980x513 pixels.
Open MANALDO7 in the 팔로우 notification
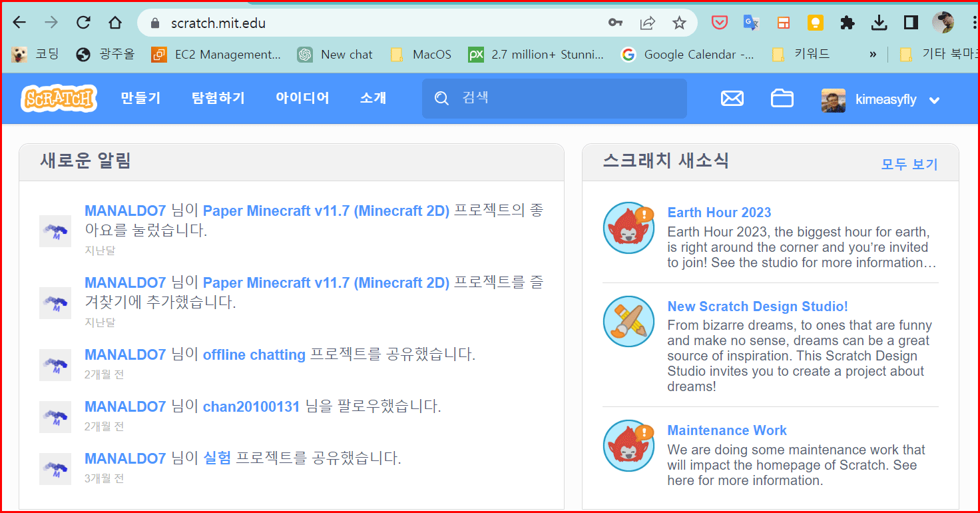click(x=125, y=406)
